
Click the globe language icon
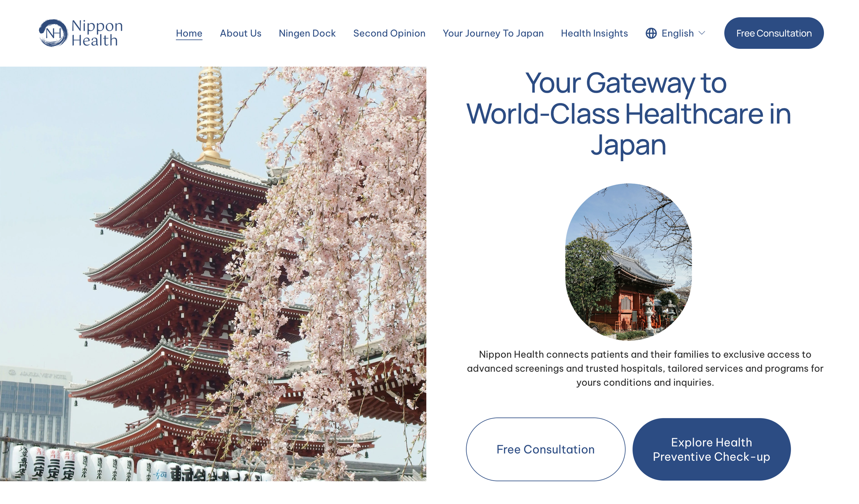[x=651, y=33]
